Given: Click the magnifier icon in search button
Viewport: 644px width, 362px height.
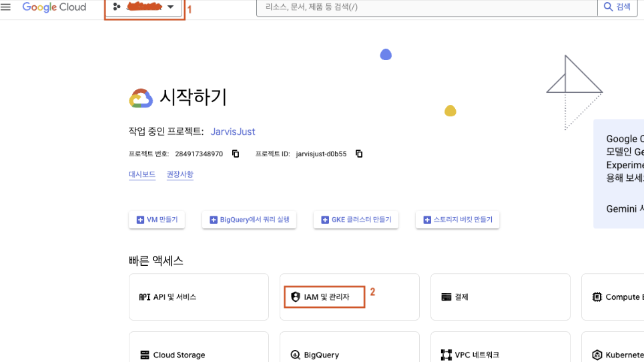Looking at the screenshot, I should (608, 7).
